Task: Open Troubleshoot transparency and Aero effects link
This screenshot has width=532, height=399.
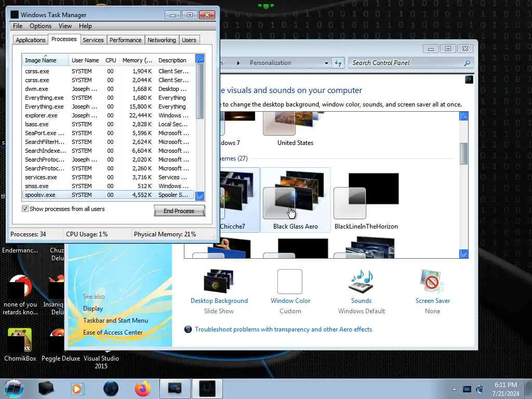Action: tap(283, 329)
